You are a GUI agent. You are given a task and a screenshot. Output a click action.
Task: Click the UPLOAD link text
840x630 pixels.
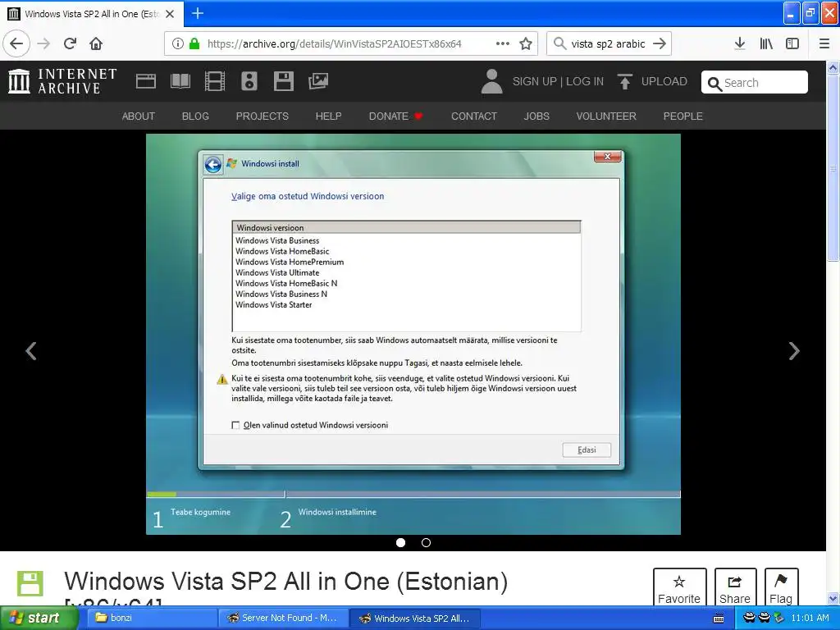coord(664,81)
